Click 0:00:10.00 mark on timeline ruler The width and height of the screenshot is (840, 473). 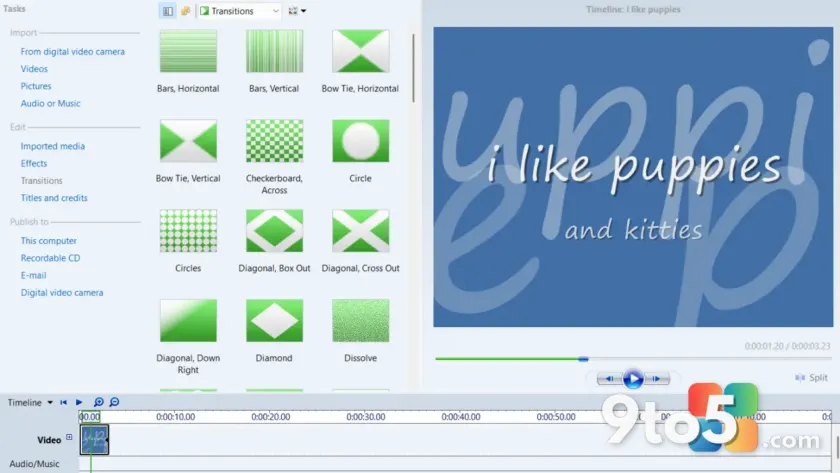pyautogui.click(x=176, y=417)
